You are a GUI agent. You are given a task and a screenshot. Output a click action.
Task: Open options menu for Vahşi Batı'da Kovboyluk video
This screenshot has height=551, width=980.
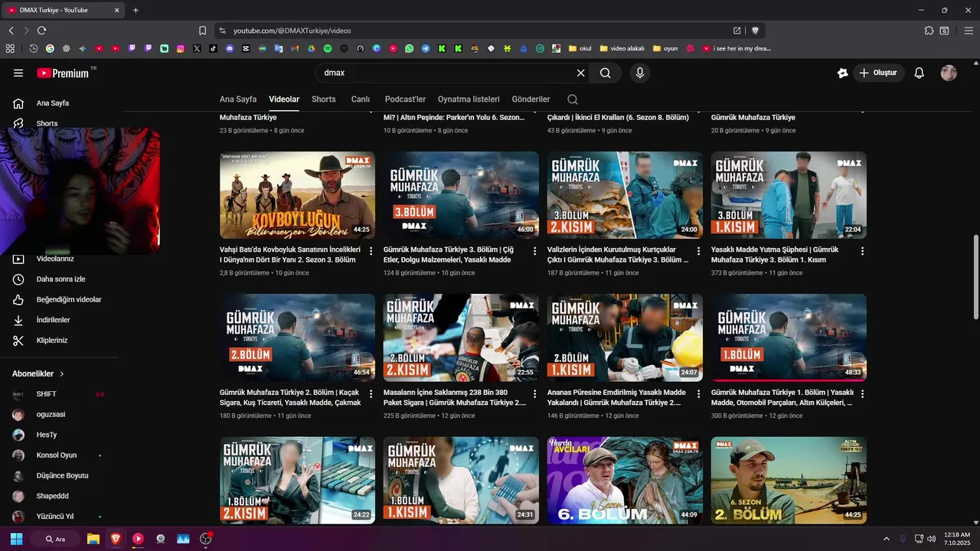371,251
